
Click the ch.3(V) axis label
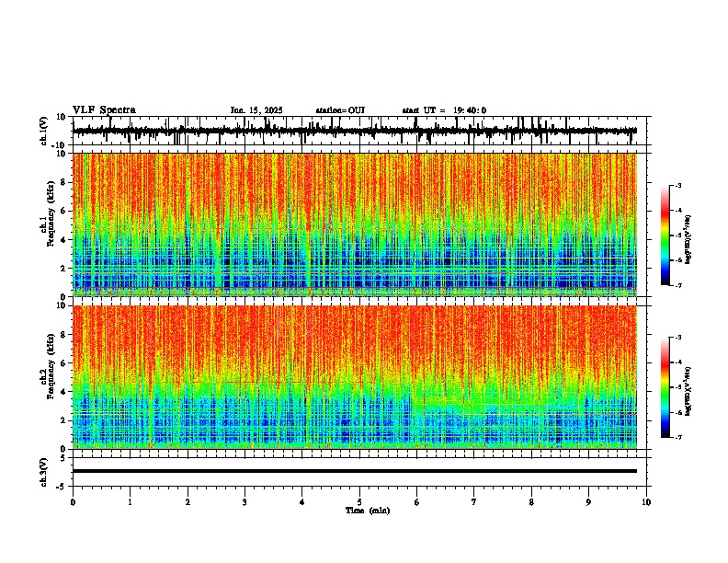[x=43, y=472]
